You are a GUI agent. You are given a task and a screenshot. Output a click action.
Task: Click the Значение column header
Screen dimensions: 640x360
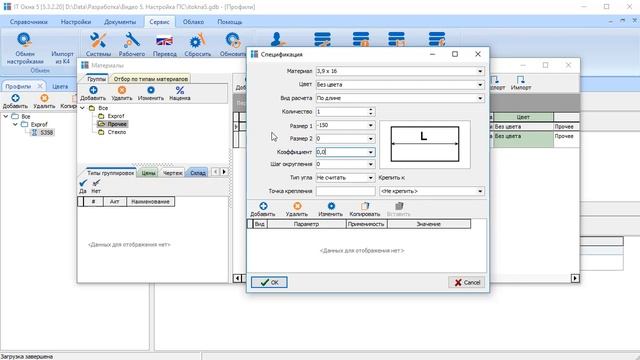[x=429, y=224]
